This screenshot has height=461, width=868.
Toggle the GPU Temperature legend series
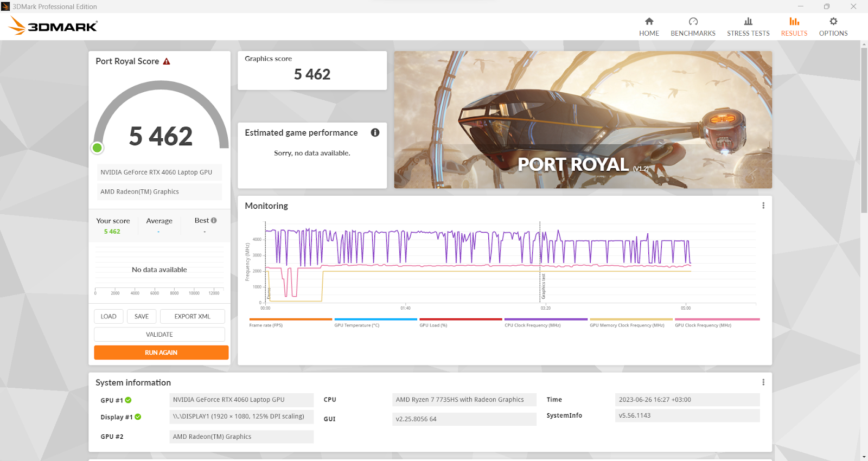click(x=356, y=325)
